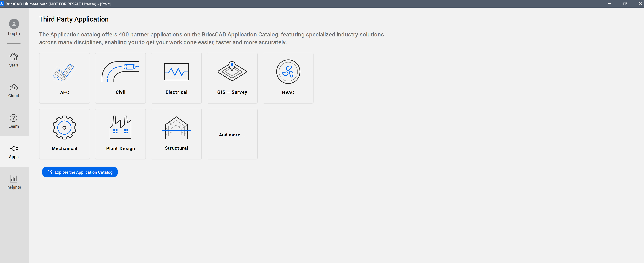Click the BricsCAD app icon in title bar
Viewport: 644px width, 263px height.
[x=2, y=4]
